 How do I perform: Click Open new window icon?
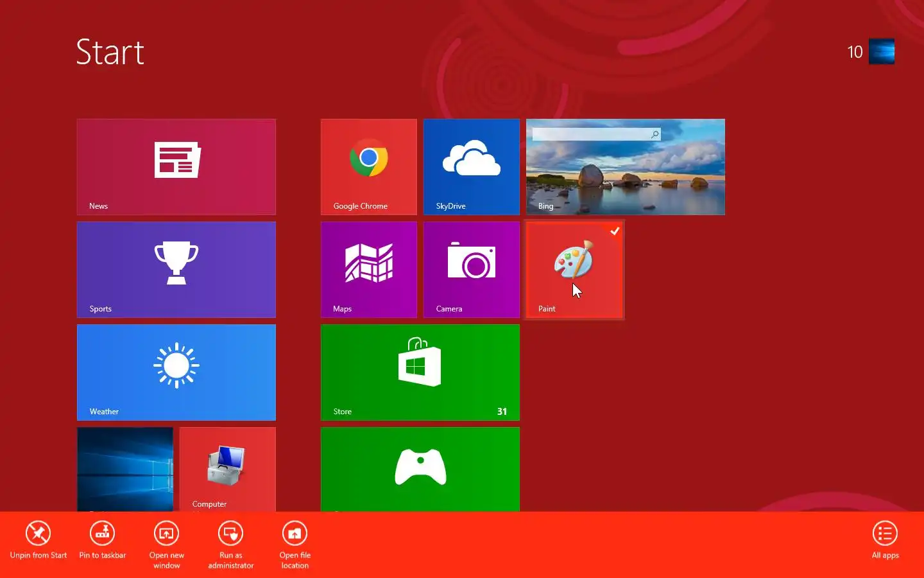tap(166, 533)
